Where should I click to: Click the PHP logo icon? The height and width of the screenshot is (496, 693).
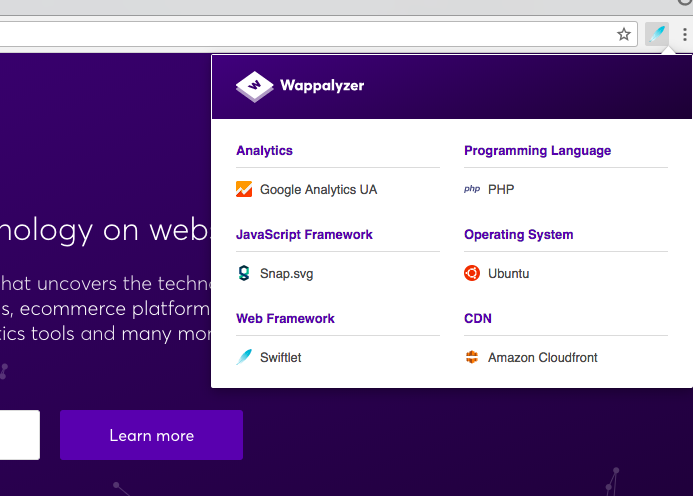[x=472, y=189]
